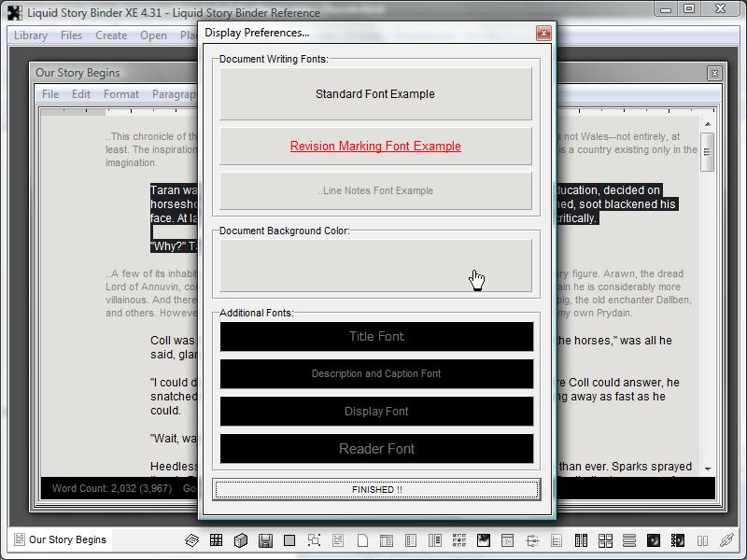
Task: Choose the Standard Font Example
Action: (375, 94)
